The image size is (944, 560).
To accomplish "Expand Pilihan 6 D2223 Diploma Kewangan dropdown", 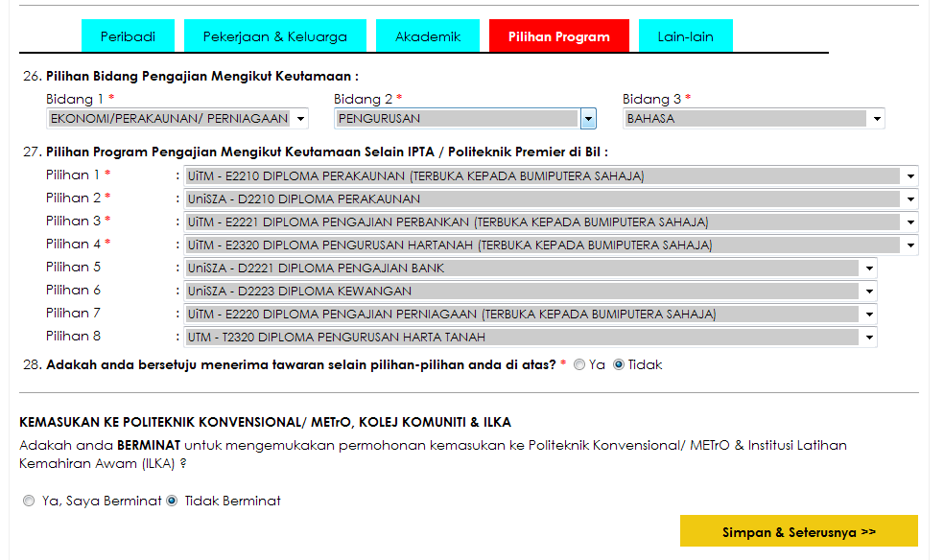I will point(531,292).
